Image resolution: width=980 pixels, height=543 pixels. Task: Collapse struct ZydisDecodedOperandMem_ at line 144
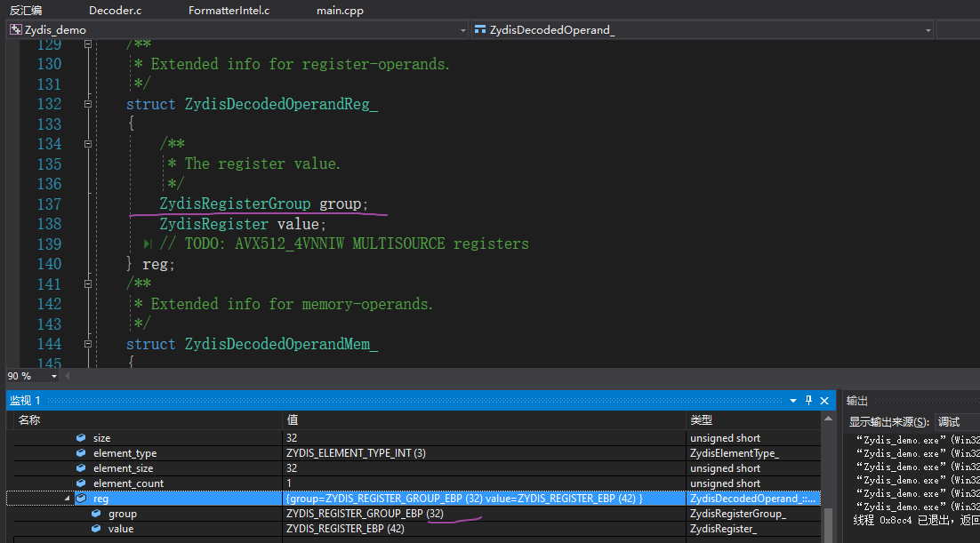pyautogui.click(x=88, y=344)
